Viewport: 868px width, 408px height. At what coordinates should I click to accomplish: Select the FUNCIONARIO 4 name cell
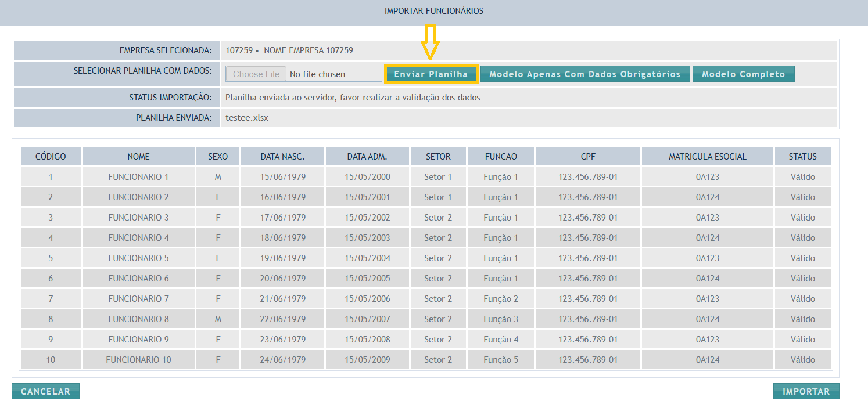(138, 238)
